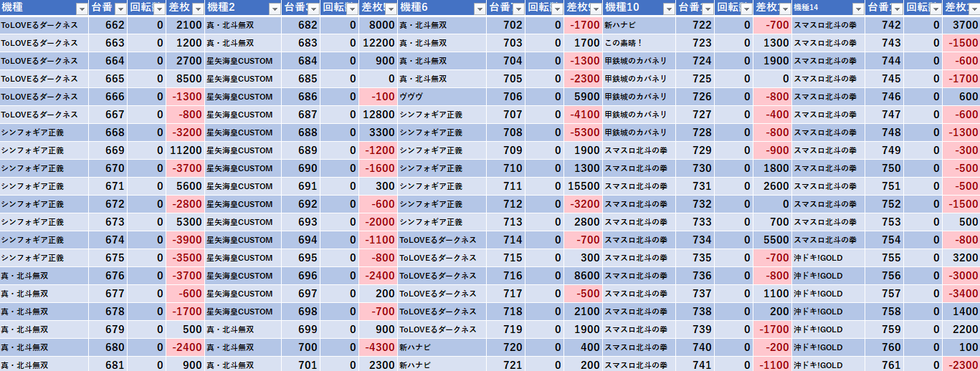
Task: Click 台番 cell 662
Action: point(108,25)
